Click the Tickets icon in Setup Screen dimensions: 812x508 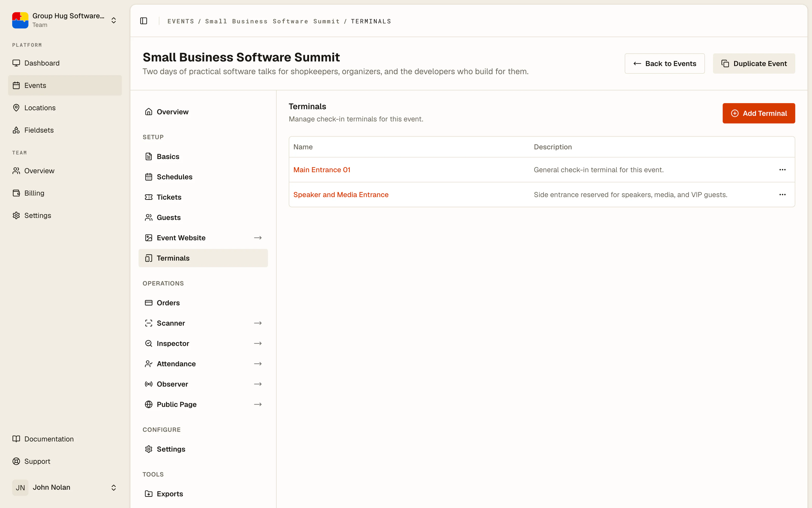(x=149, y=197)
